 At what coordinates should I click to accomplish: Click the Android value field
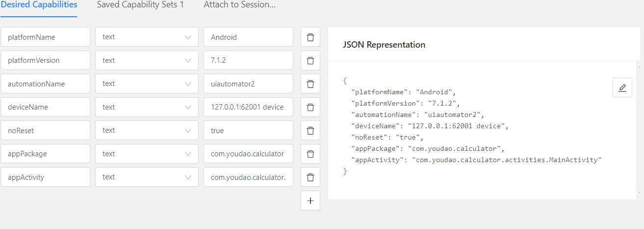click(248, 37)
